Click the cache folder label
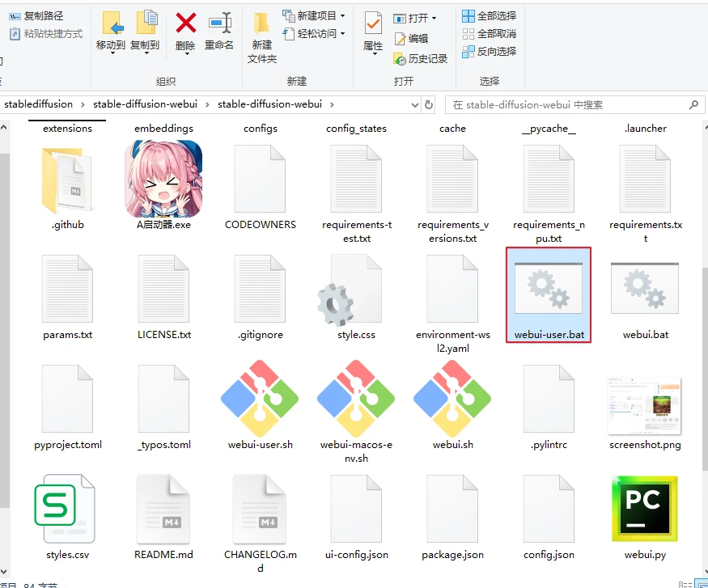The image size is (708, 588). click(x=452, y=129)
